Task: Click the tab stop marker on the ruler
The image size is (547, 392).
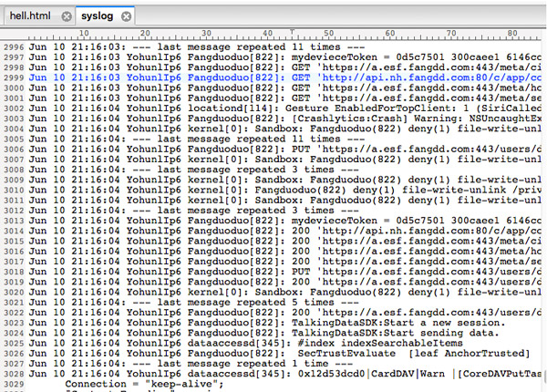Action: pyautogui.click(x=293, y=32)
